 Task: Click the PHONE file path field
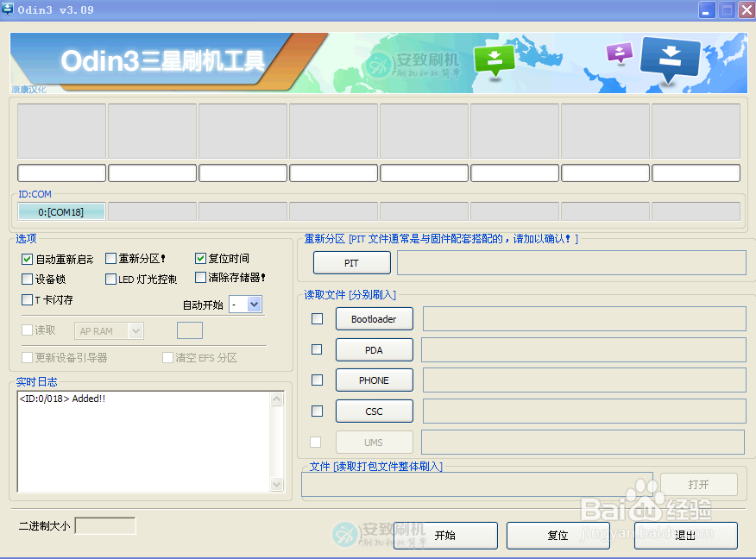coord(584,380)
